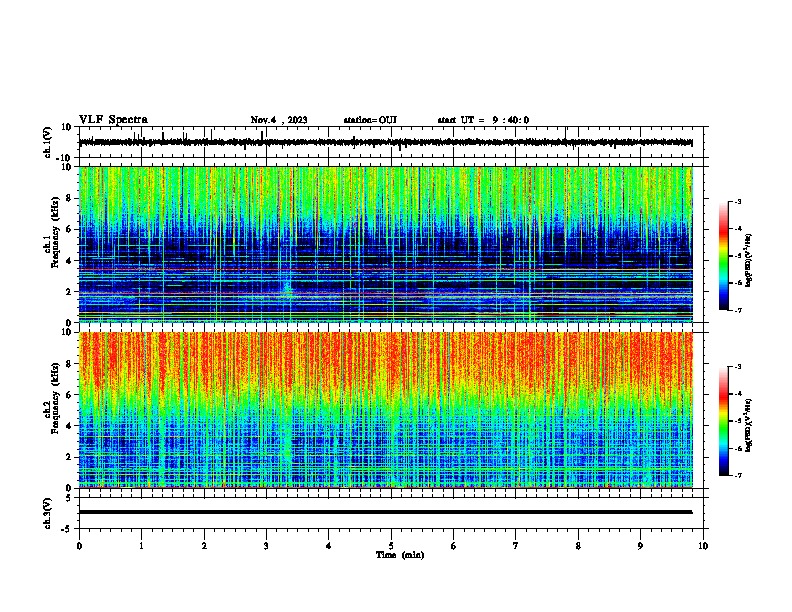Click the 'station=OUI' label
This screenshot has height=612, width=792.
370,120
